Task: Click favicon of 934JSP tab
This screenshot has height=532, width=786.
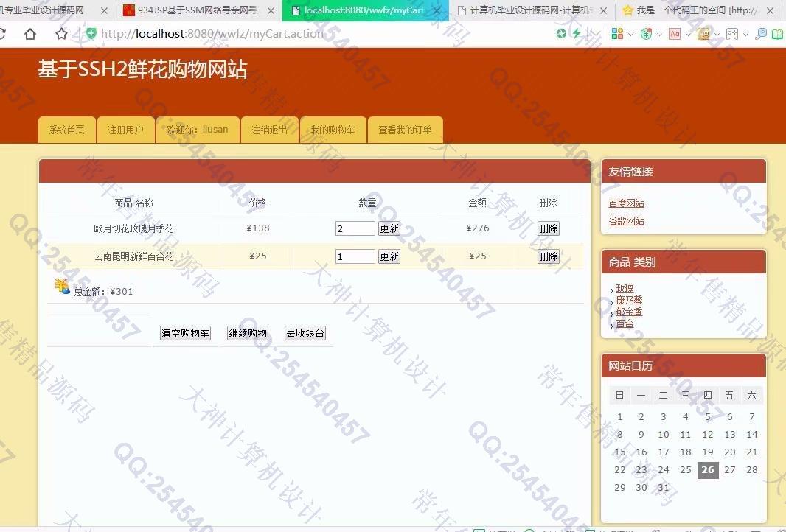Action: pos(129,10)
